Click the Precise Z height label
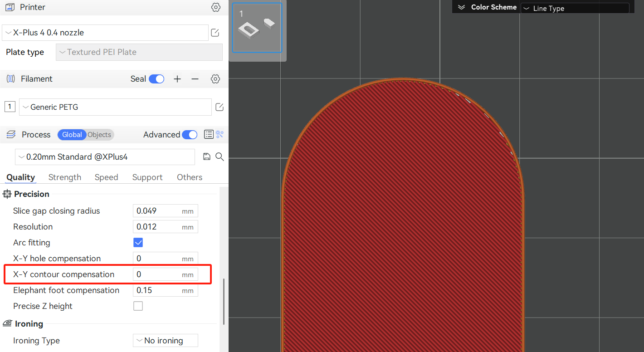644x352 pixels. (x=43, y=306)
